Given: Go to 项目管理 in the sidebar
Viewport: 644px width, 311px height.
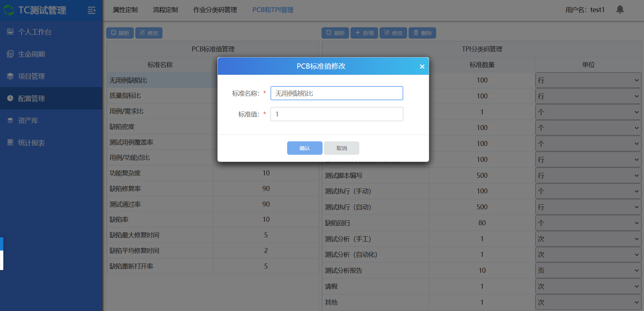Looking at the screenshot, I should 31,76.
